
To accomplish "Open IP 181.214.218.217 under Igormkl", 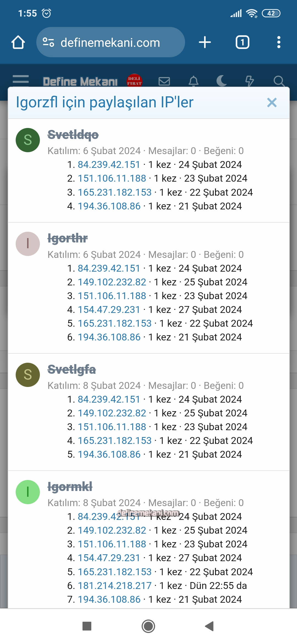I will point(115,586).
